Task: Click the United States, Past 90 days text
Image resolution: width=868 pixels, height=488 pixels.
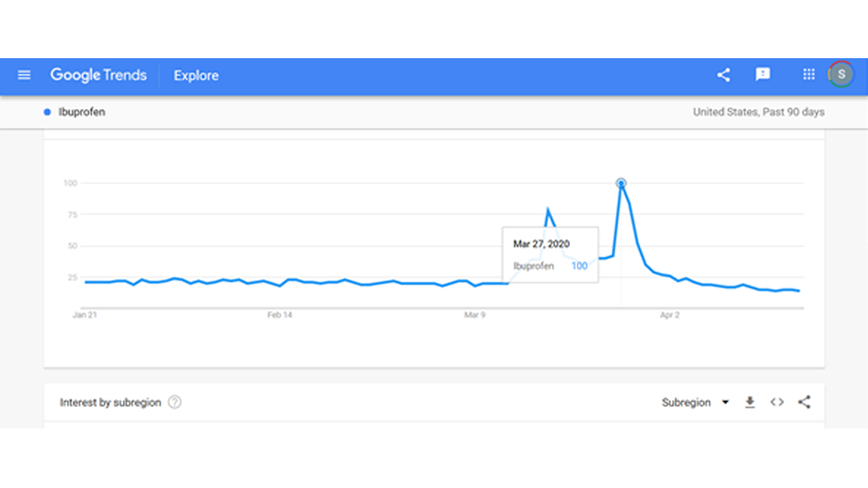Action: pyautogui.click(x=758, y=112)
